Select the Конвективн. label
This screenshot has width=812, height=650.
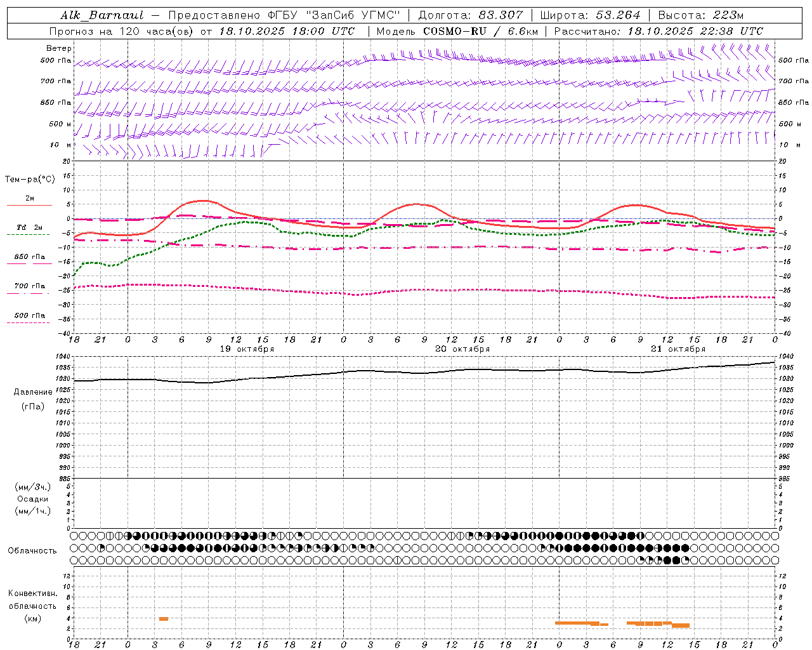[x=32, y=594]
